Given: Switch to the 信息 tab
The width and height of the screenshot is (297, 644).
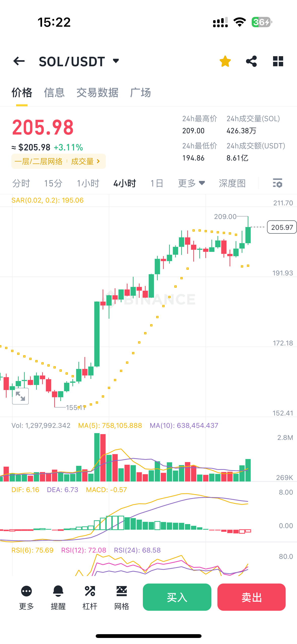Looking at the screenshot, I should [54, 93].
